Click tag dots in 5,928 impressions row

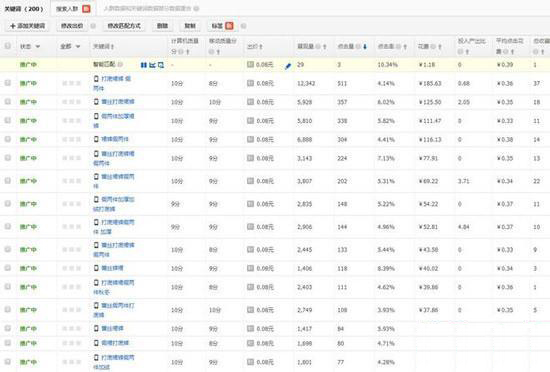click(x=71, y=102)
